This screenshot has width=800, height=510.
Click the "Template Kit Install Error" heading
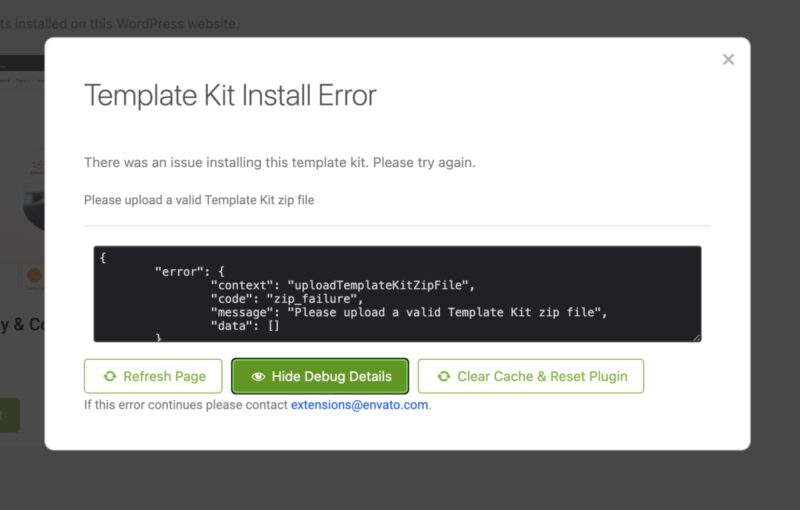point(230,96)
